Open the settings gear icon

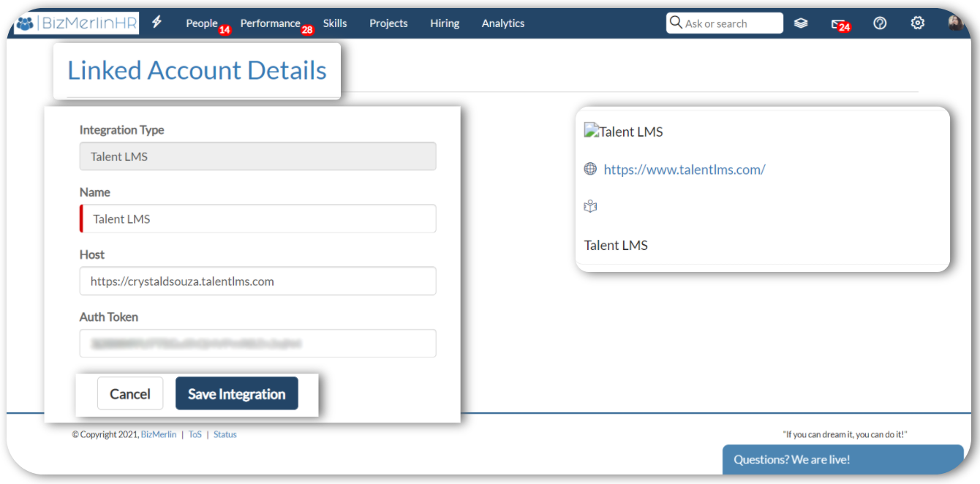coord(917,23)
